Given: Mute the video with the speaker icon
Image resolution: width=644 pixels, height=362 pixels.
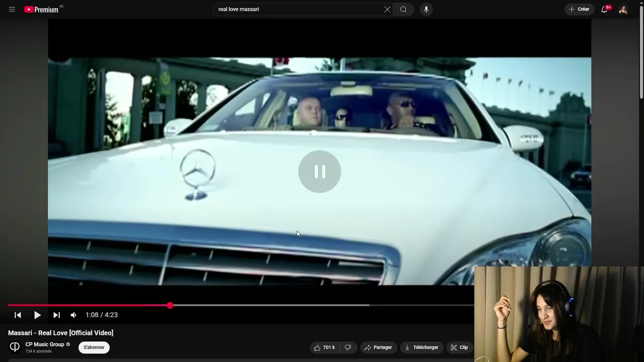Looking at the screenshot, I should click(73, 315).
